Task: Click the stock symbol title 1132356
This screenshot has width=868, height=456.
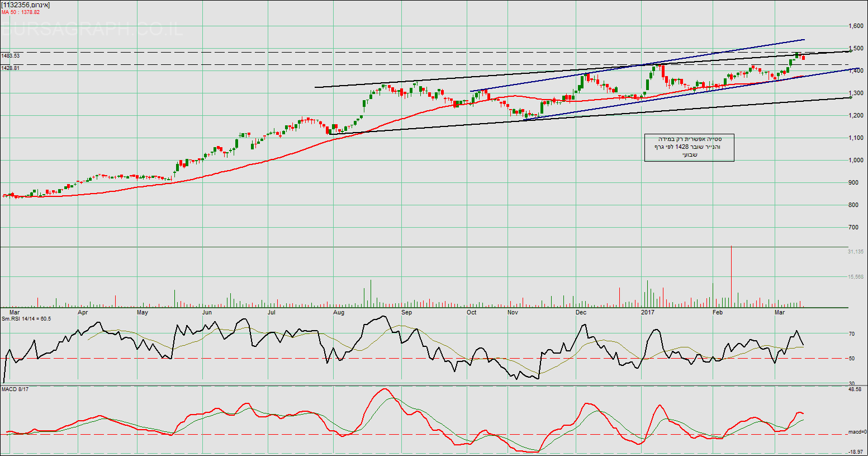Action: (x=26, y=4)
